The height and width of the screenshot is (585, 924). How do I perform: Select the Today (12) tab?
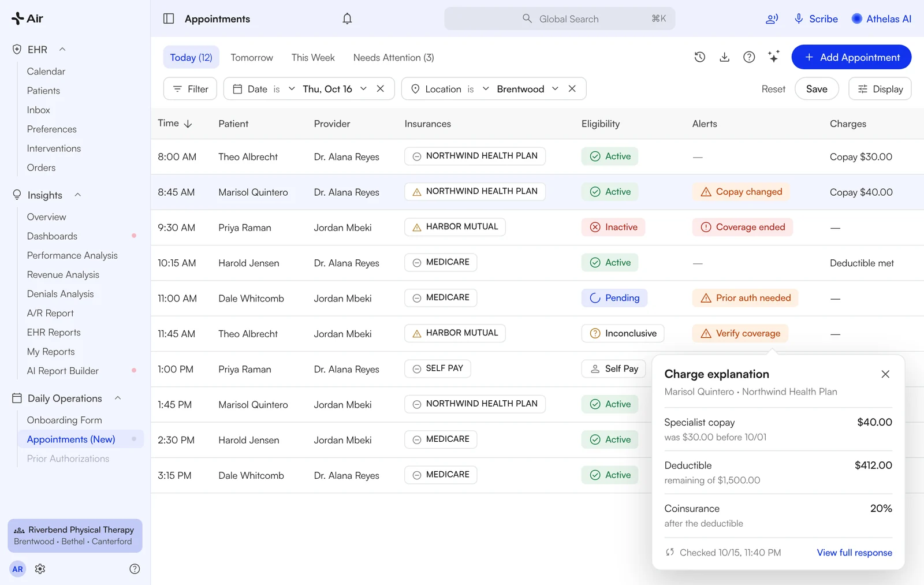191,57
